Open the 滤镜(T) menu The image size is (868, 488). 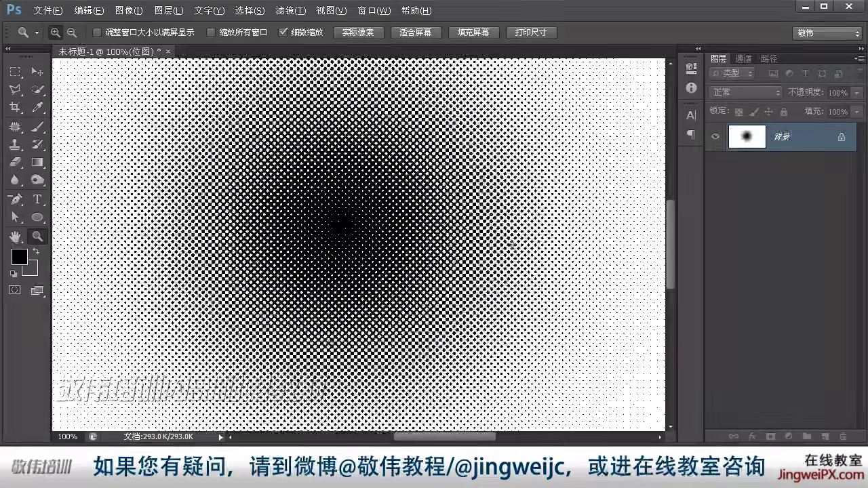(x=291, y=11)
